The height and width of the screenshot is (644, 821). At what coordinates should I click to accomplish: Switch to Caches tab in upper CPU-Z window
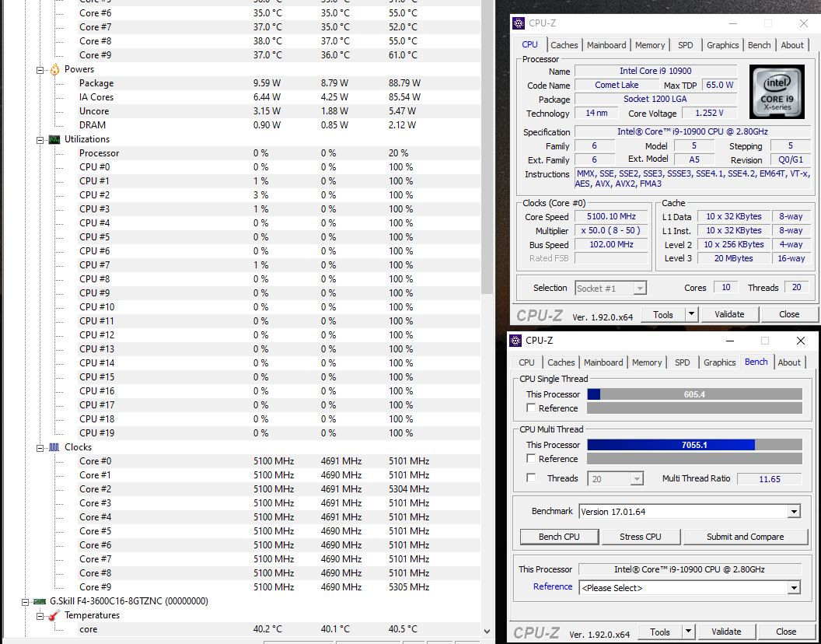564,45
